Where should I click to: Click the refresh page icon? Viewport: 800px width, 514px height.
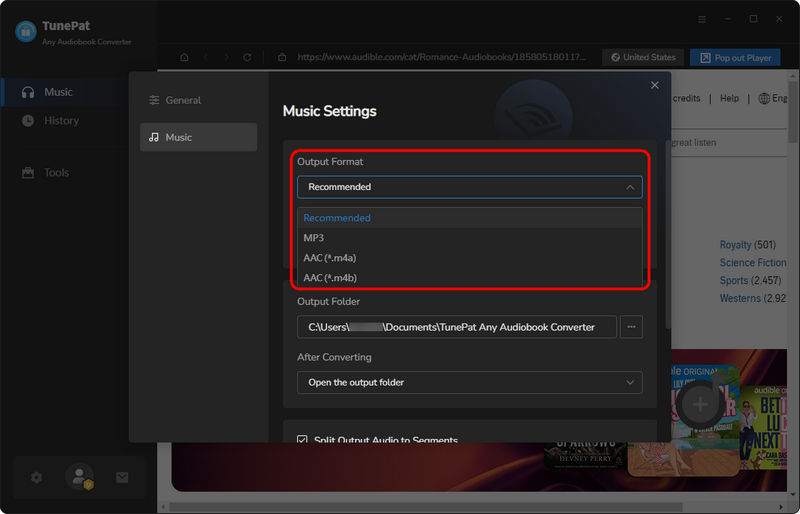pos(247,57)
